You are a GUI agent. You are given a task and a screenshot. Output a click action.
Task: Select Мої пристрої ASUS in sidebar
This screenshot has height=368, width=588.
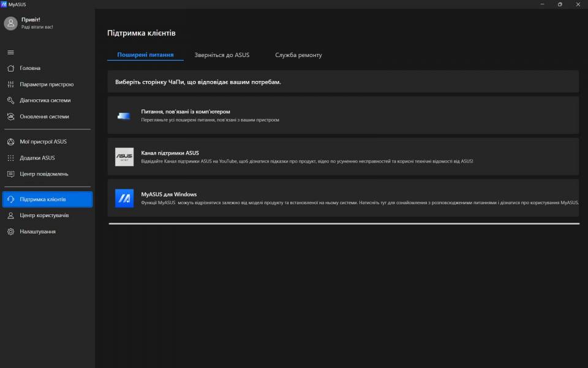(47, 142)
